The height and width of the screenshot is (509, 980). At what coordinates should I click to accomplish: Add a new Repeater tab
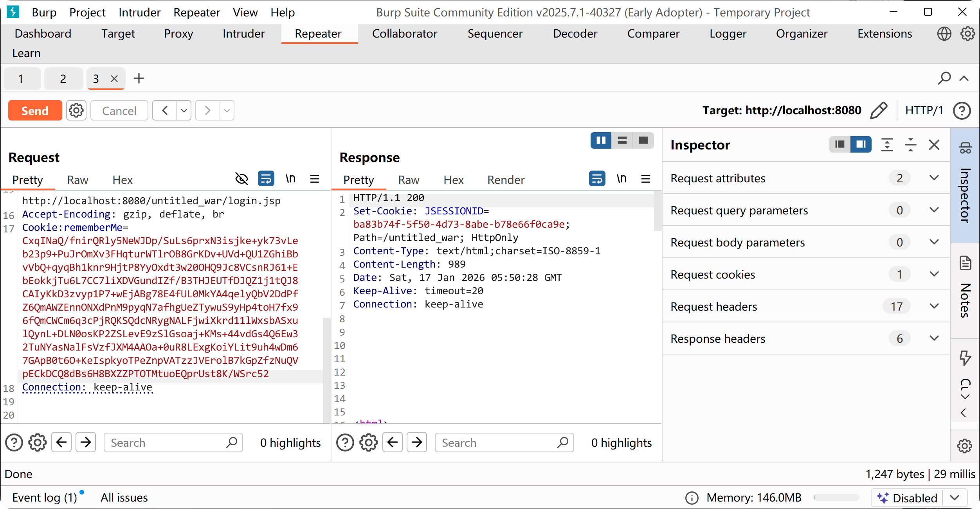[139, 78]
